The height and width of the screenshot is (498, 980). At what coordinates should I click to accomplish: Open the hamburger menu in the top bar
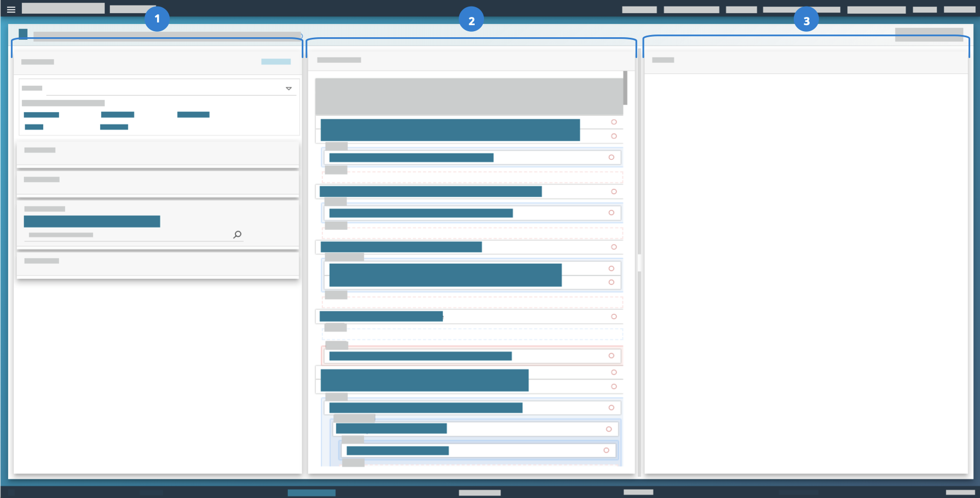coord(11,9)
